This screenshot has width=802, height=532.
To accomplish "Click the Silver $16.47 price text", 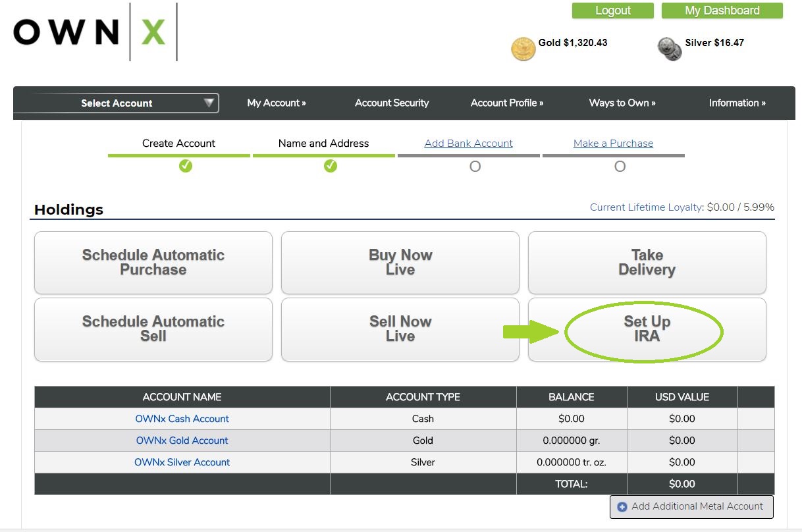I will point(714,43).
